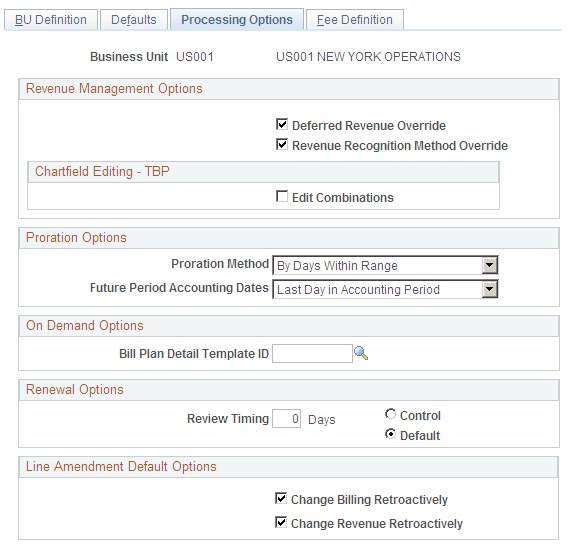This screenshot has width=572, height=549.
Task: Open the Defaults tab
Action: (134, 19)
